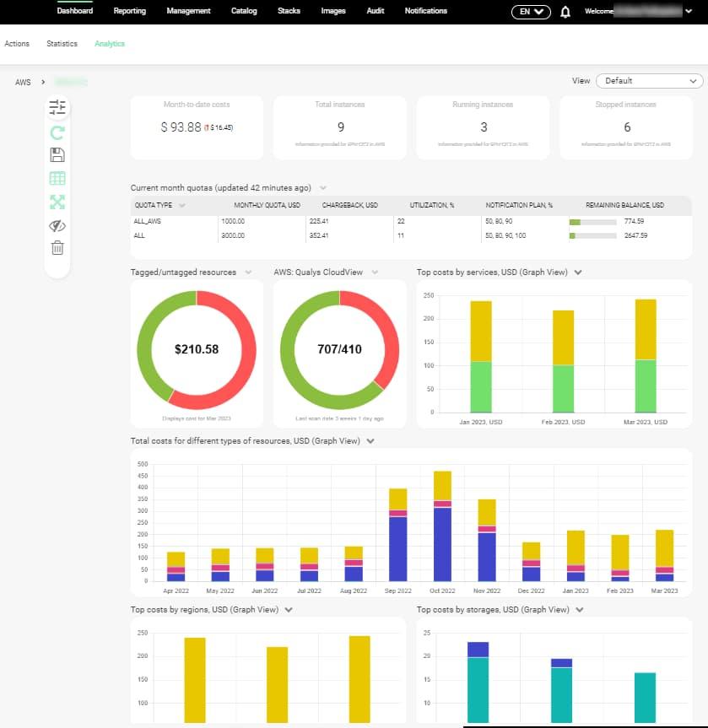Hide widgets using the eye icon

coord(57,225)
